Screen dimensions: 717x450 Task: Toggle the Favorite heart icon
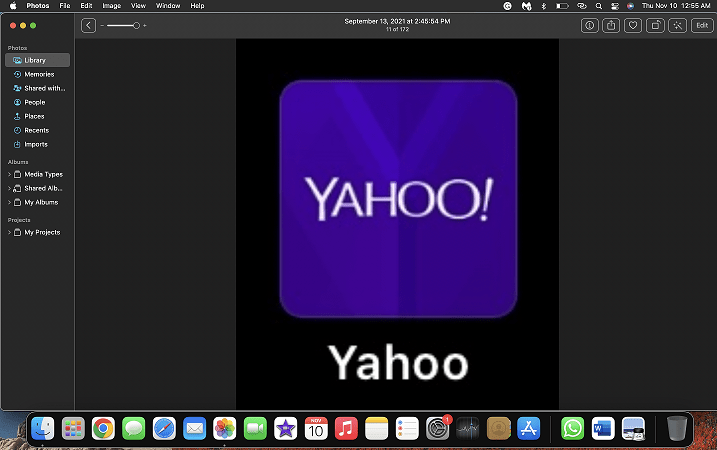[x=633, y=26]
